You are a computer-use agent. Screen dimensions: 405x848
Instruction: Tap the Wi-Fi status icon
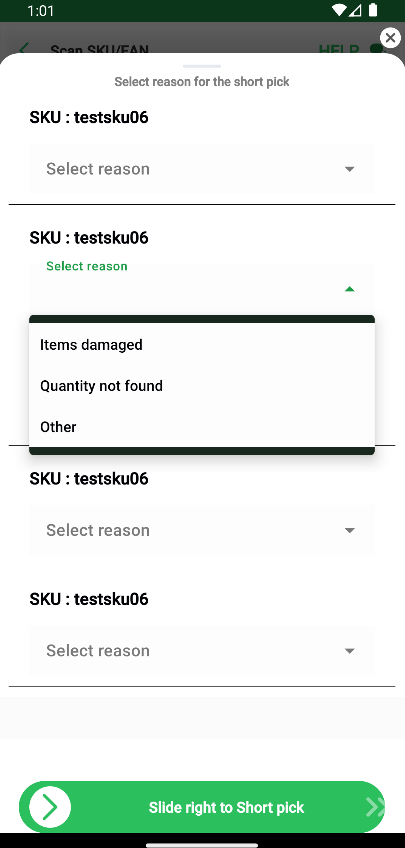point(340,10)
